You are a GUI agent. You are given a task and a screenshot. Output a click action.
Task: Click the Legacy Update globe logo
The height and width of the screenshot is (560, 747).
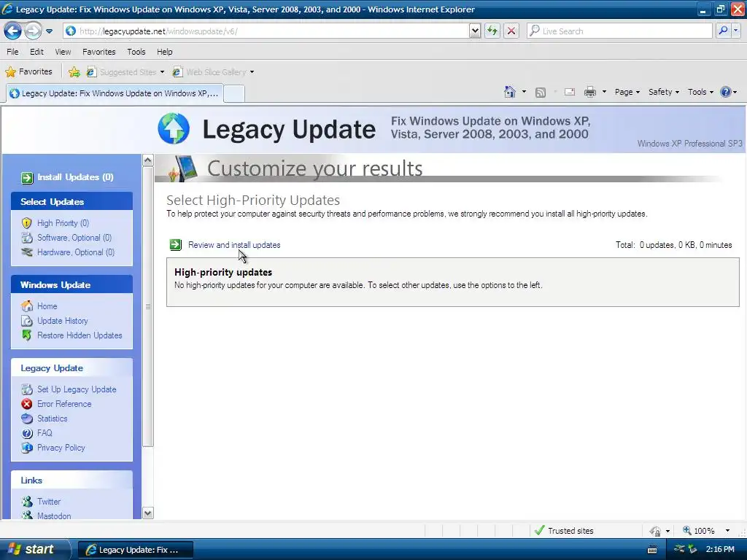(174, 128)
